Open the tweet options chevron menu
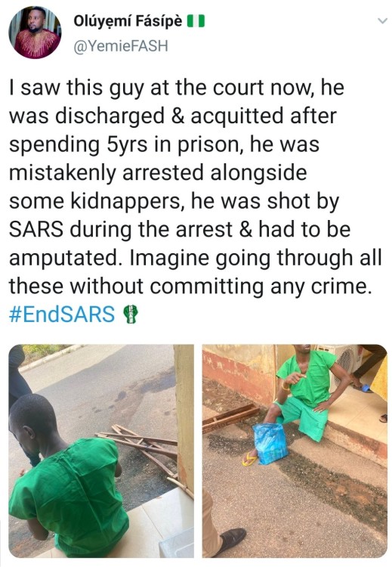Screen dimensions: 392x567 [x=382, y=21]
